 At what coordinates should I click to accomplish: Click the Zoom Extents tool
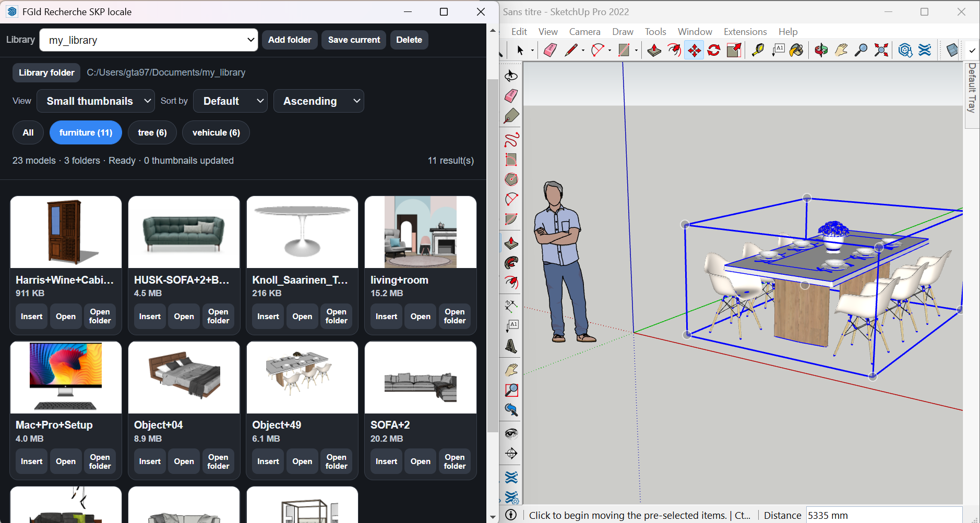click(x=881, y=50)
